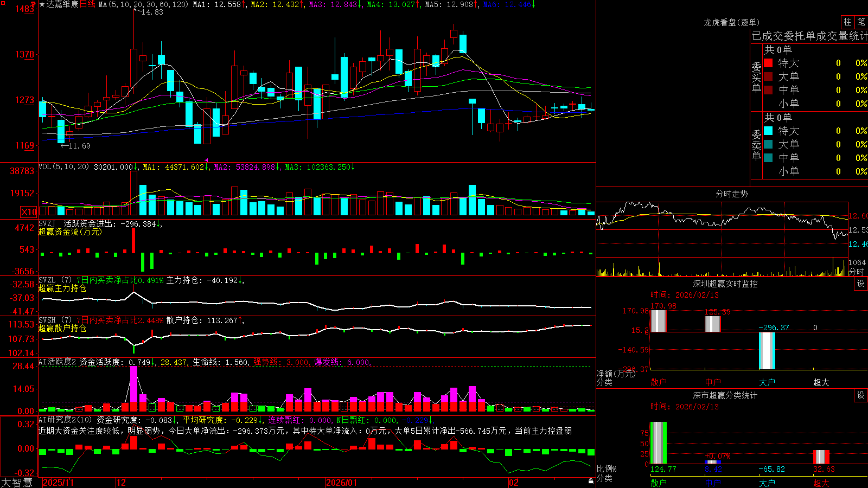This screenshot has width=868, height=488.
Task: Click the bright red 特大 buy-order swatch
Action: pos(768,63)
